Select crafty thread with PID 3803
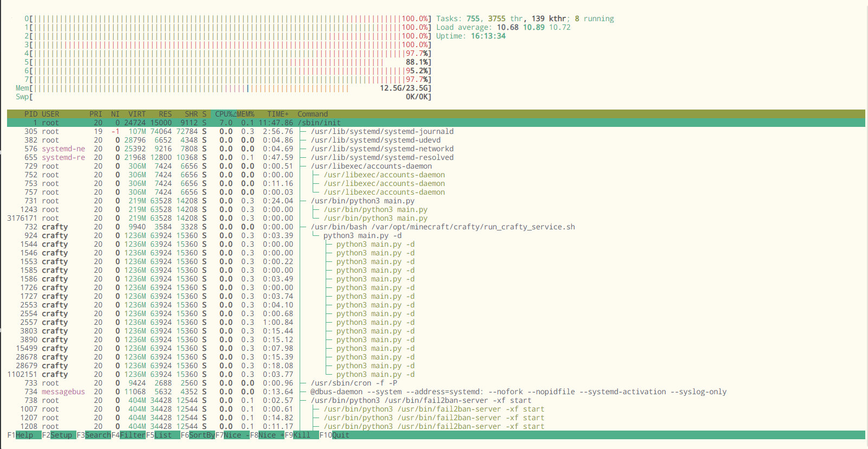This screenshot has width=868, height=449. [436, 331]
